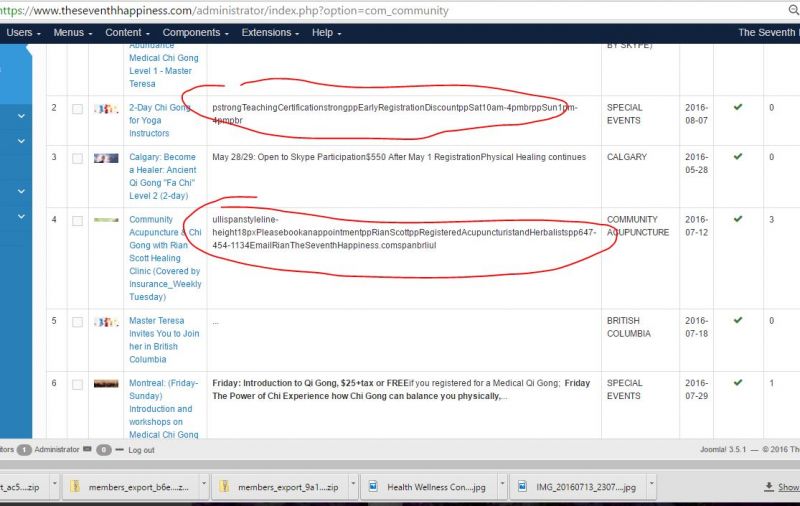The width and height of the screenshot is (800, 506).
Task: Click Joomla! 3.5.1 version text in footer
Action: tap(723, 449)
